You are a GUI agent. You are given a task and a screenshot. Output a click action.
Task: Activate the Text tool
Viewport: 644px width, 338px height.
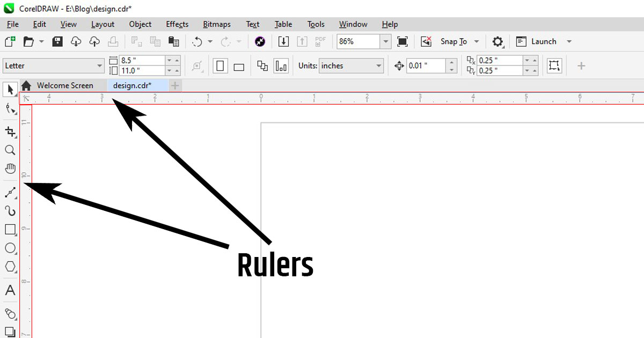10,291
